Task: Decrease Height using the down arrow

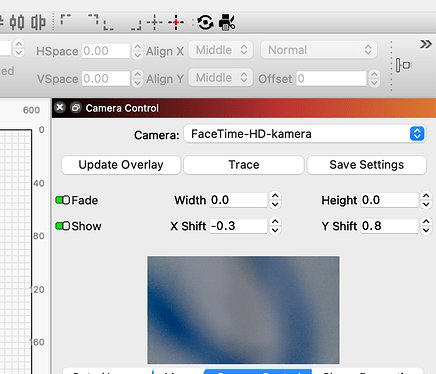Action: (x=426, y=204)
